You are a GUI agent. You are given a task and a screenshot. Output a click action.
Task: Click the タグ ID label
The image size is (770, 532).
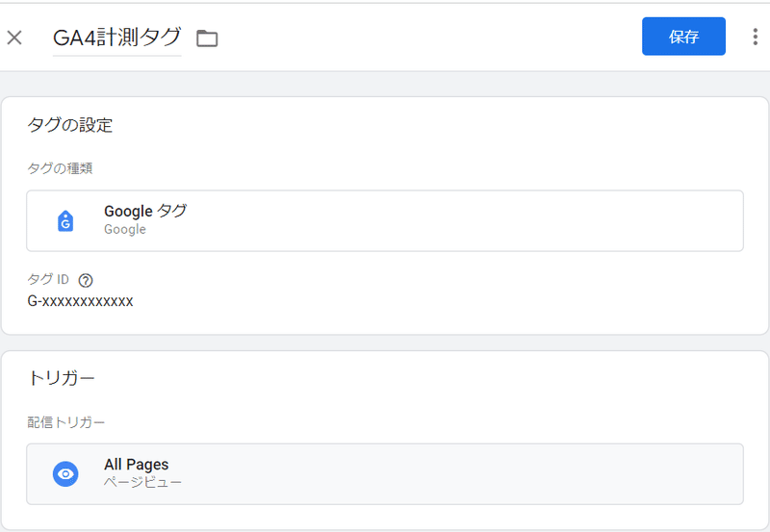48,279
